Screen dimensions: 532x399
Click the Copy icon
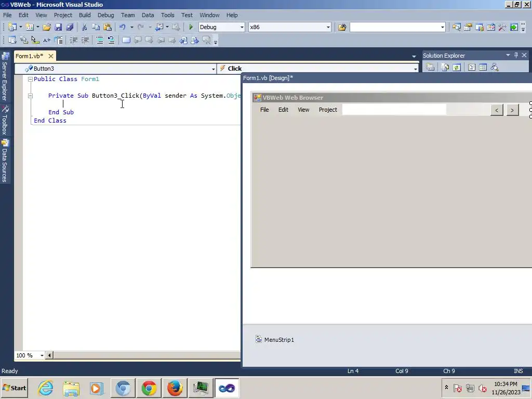96,27
